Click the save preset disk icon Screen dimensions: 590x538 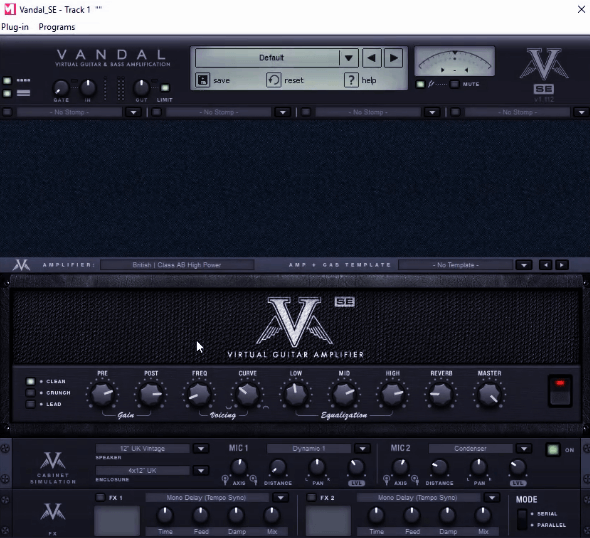point(202,80)
